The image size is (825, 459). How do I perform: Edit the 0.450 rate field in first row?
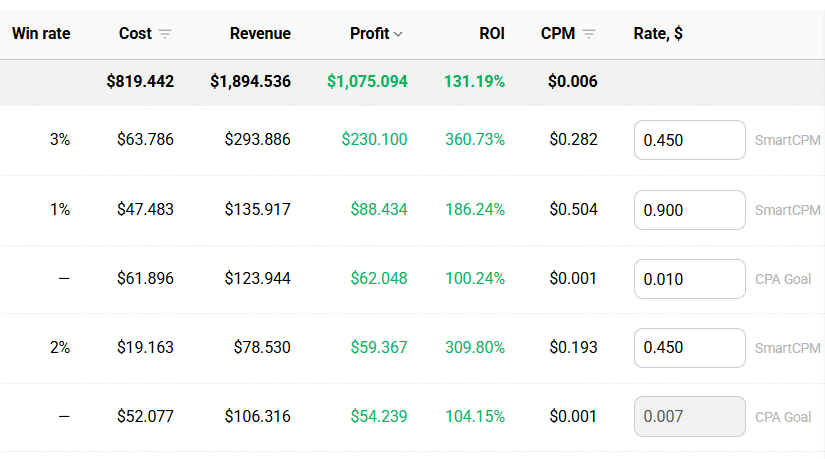click(x=690, y=140)
